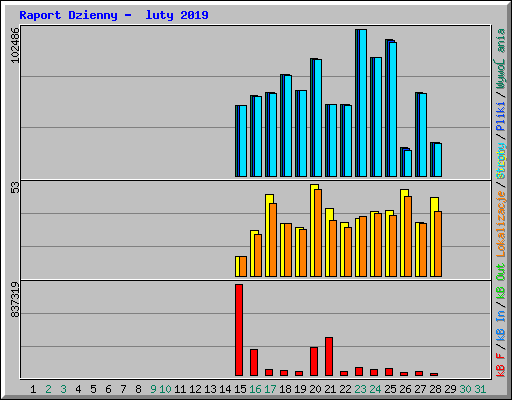Select day 21 on the x-axis
512x400 pixels.
click(x=330, y=389)
